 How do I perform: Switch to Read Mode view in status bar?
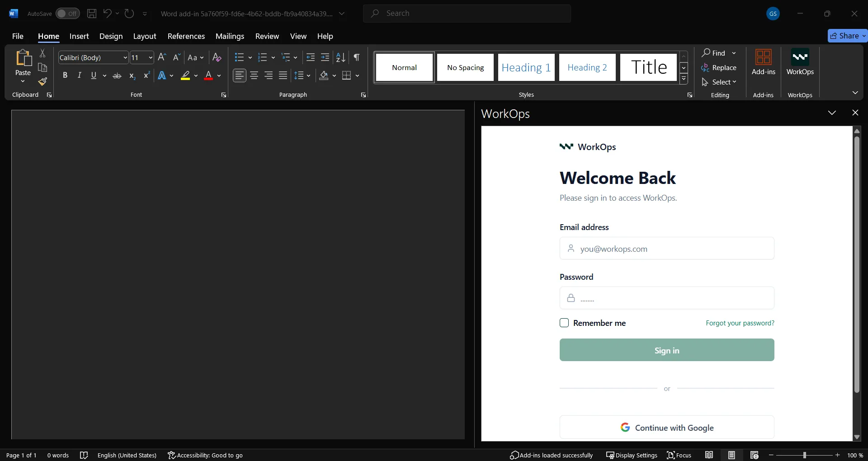click(709, 455)
